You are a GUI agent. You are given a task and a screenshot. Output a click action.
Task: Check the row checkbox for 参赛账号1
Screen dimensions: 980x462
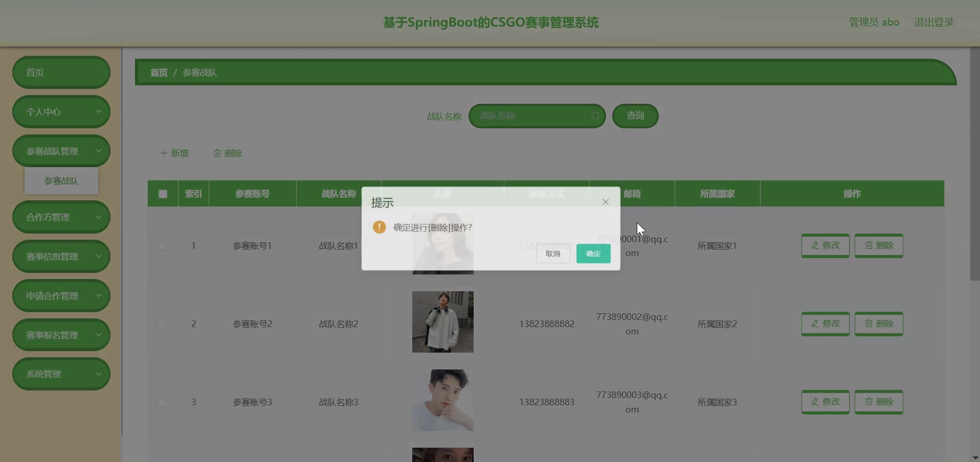(162, 246)
